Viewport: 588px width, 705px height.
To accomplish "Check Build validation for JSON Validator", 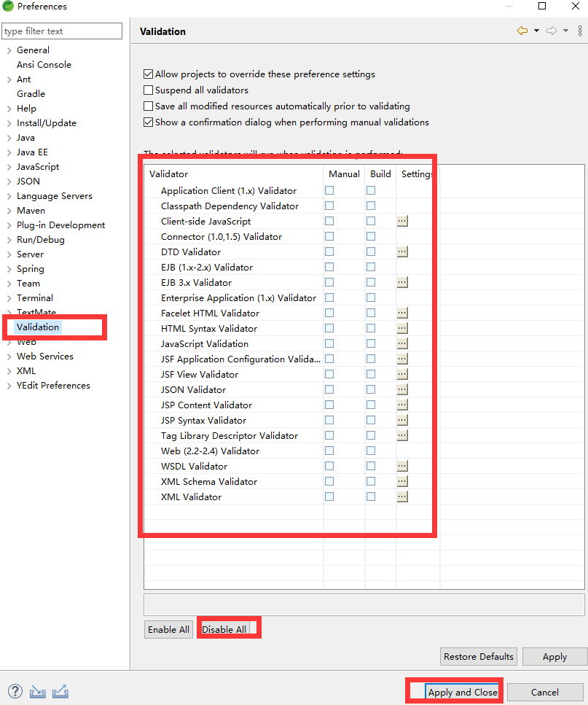I will (x=371, y=389).
